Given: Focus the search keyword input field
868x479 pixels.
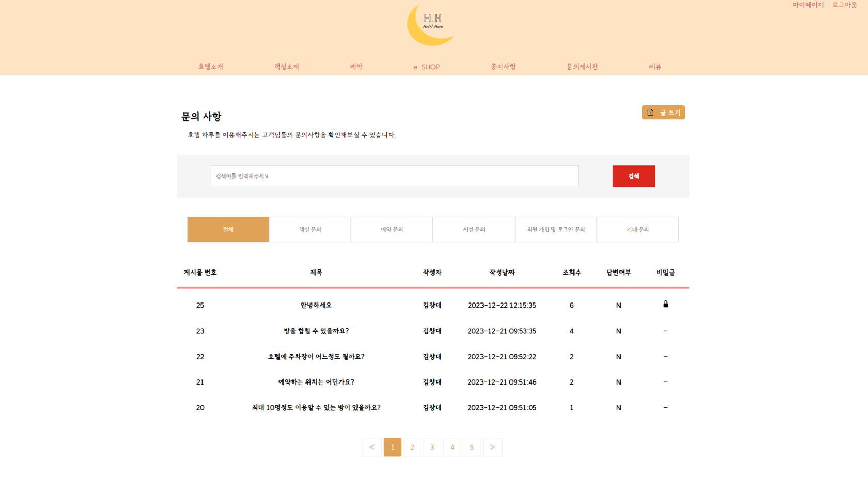Looking at the screenshot, I should tap(394, 177).
